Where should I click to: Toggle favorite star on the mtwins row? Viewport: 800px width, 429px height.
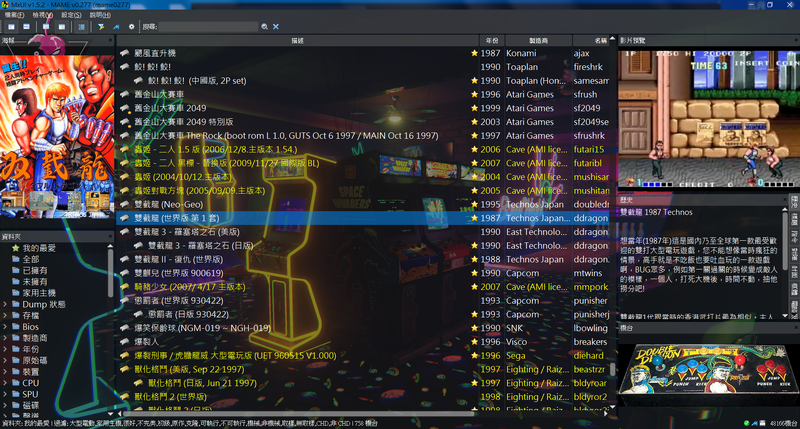[474, 273]
